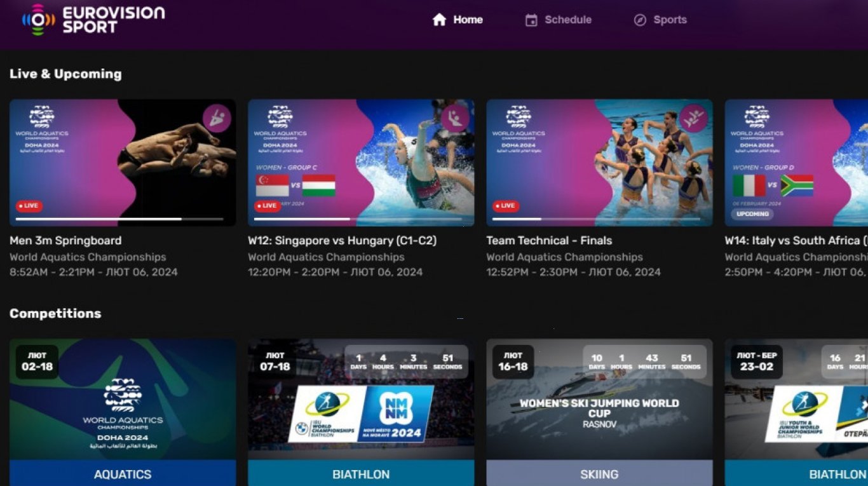Select the AQUATICS competition label
Image resolution: width=868 pixels, height=486 pixels.
[123, 474]
